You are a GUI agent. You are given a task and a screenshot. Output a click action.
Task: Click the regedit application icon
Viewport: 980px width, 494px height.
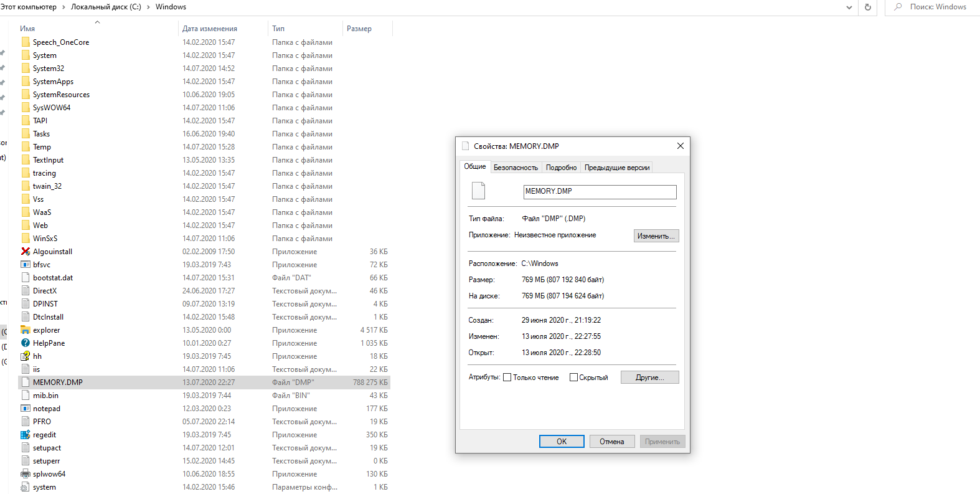coord(26,435)
